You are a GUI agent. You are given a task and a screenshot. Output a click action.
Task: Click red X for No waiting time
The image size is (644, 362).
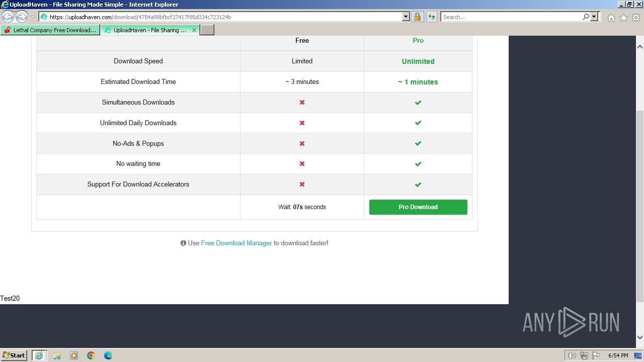(302, 164)
